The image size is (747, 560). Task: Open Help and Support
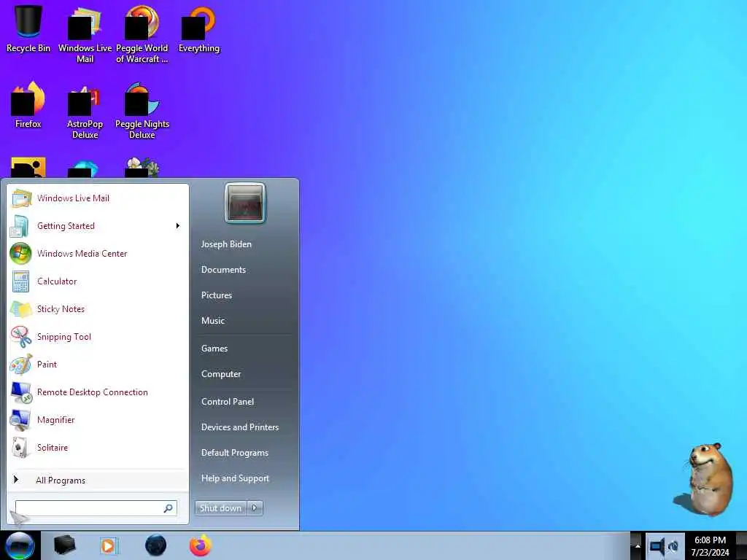point(236,478)
